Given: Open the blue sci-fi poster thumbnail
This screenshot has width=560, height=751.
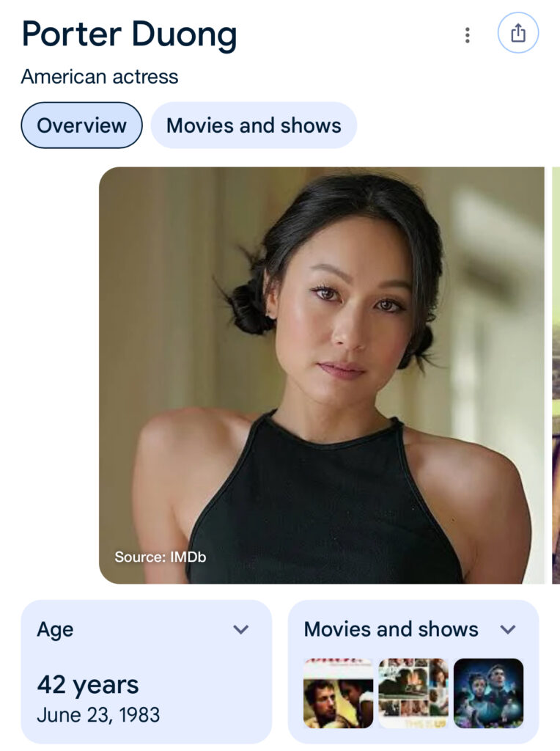Looking at the screenshot, I should coord(488,693).
